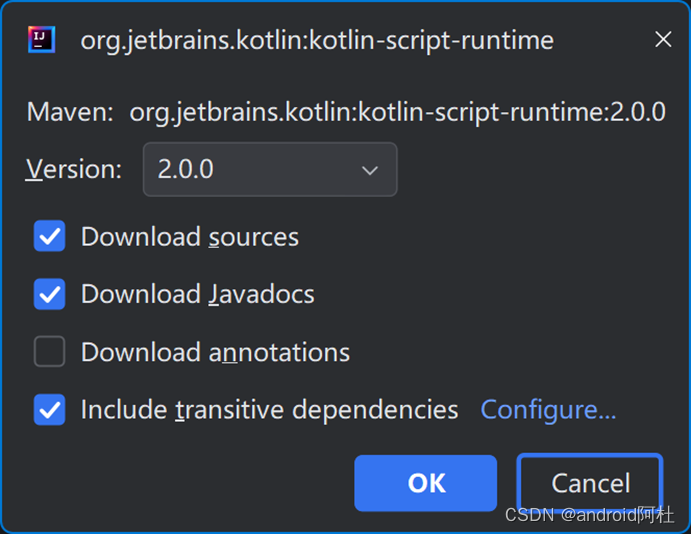
Task: Close the kotlin-script-runtime dialog
Action: (x=663, y=40)
